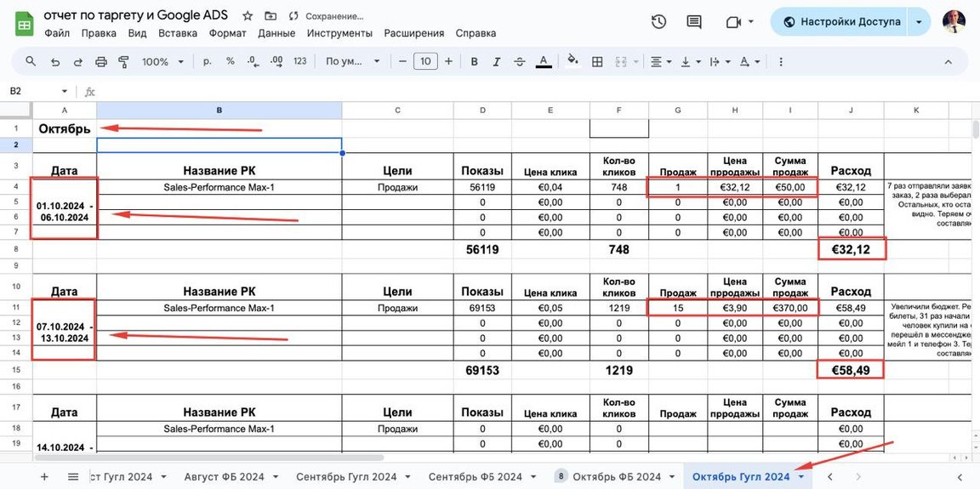The image size is (980, 489).
Task: Open the Вставка menu
Action: point(178,33)
